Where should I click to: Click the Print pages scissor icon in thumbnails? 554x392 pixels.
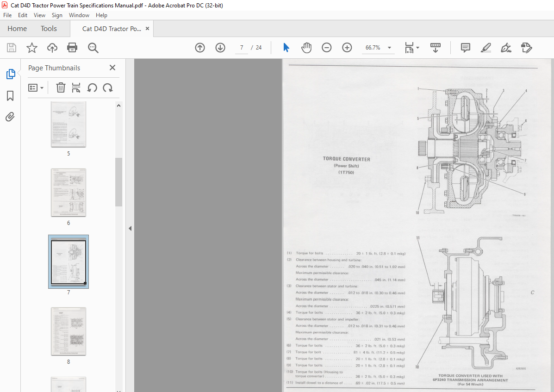pos(76,87)
